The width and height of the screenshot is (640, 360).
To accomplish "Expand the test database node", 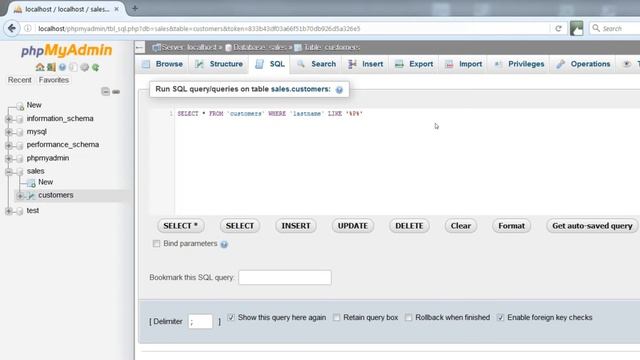I will point(9,211).
